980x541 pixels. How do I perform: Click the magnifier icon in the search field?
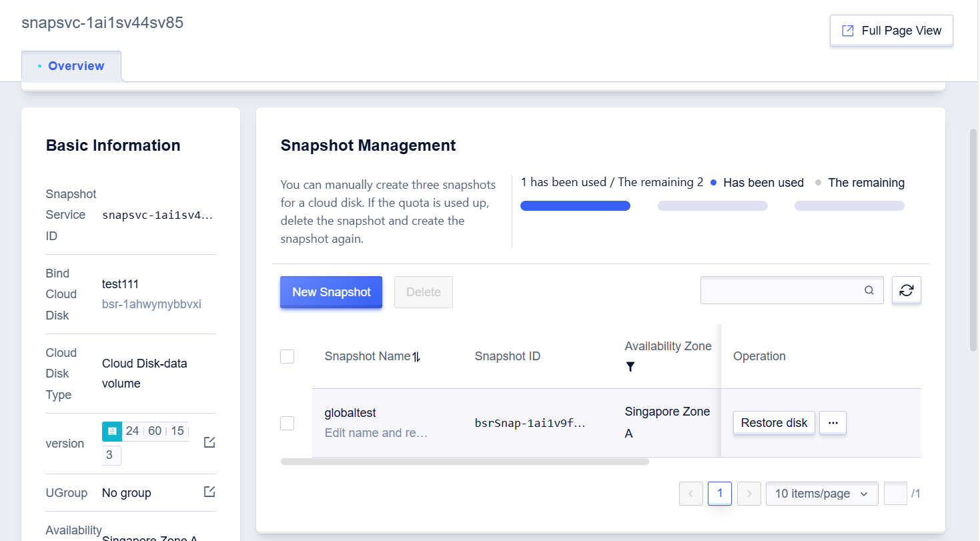869,290
